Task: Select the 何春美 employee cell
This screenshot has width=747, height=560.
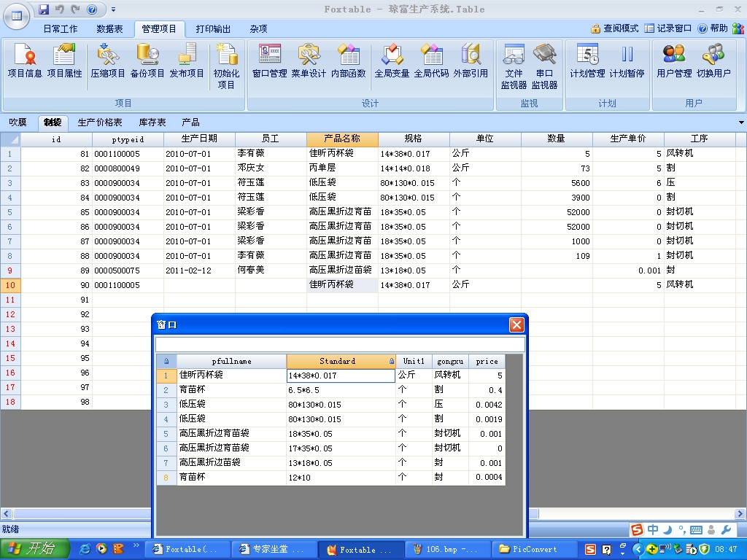Action: pyautogui.click(x=271, y=271)
